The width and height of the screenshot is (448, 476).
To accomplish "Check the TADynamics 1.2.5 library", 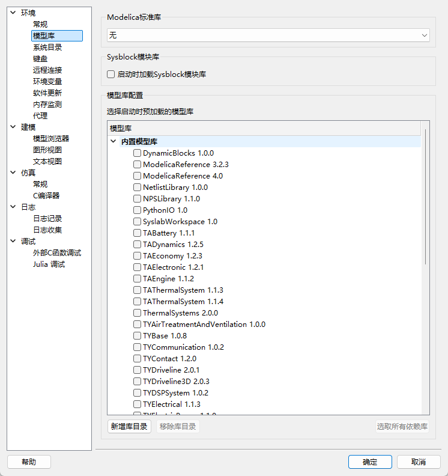I will [137, 245].
